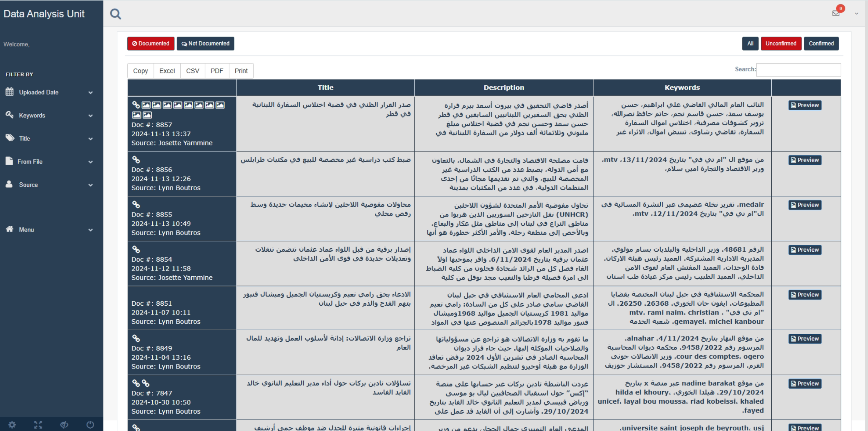Preview document 8854
Screen dimensions: 868x431
pyautogui.click(x=804, y=250)
